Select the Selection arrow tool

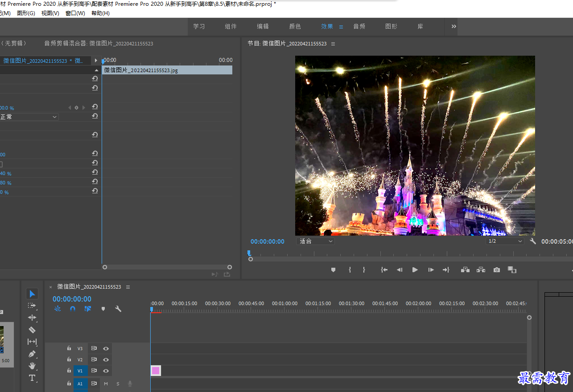pyautogui.click(x=32, y=294)
